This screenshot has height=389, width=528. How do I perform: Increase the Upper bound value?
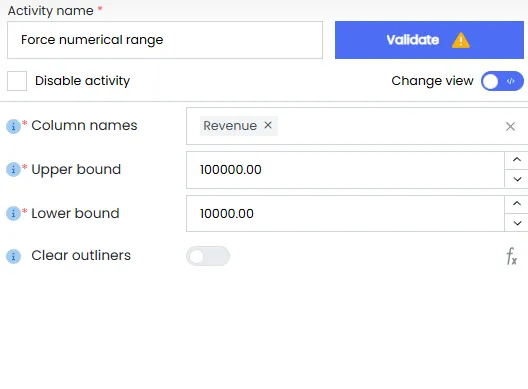pos(517,160)
